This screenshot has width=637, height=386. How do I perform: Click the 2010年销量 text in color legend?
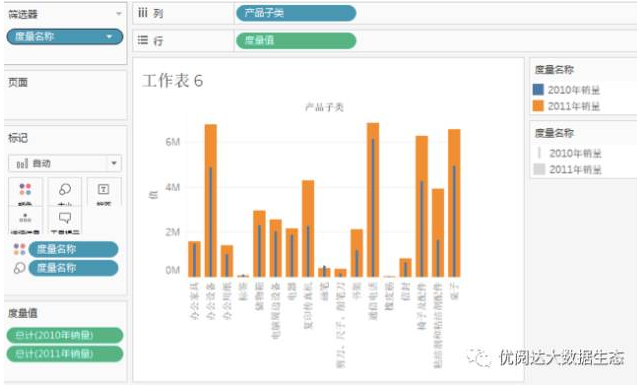[574, 90]
